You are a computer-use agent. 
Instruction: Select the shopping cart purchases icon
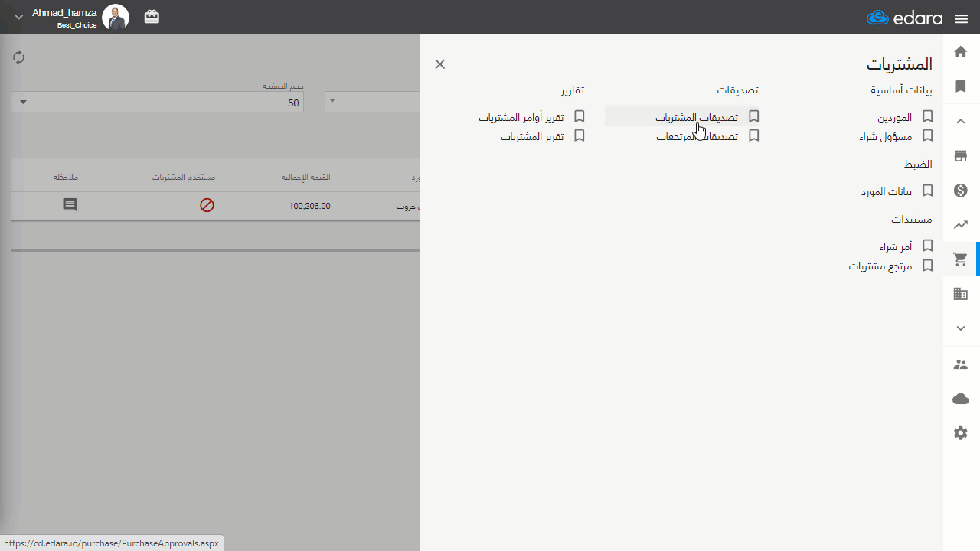(960, 259)
